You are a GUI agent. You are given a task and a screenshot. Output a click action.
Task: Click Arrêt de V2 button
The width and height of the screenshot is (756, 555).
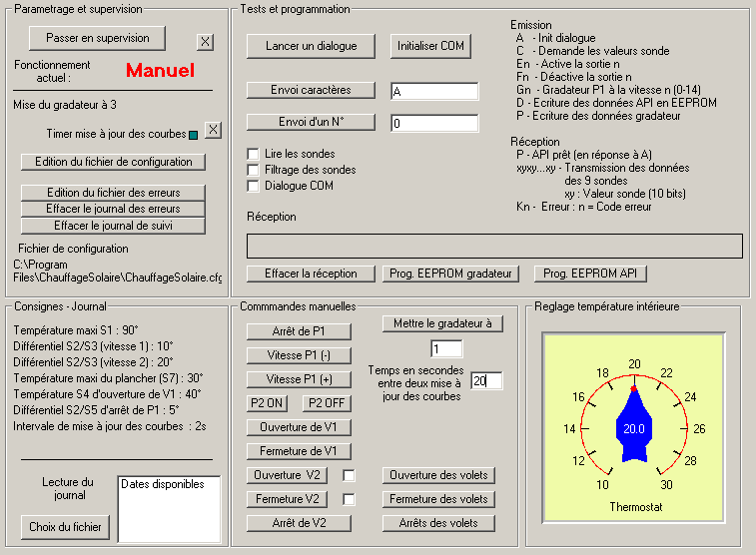299,523
